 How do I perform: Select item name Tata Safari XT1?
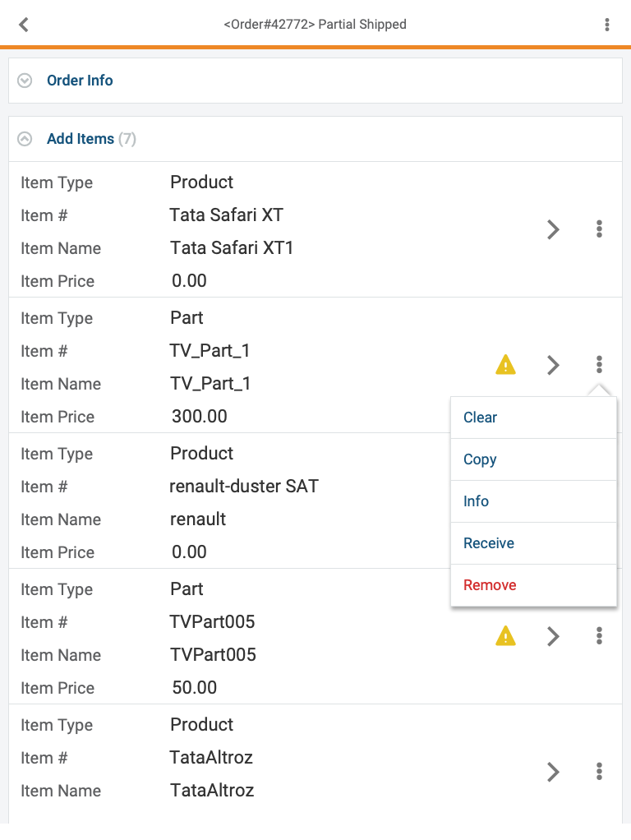(232, 248)
